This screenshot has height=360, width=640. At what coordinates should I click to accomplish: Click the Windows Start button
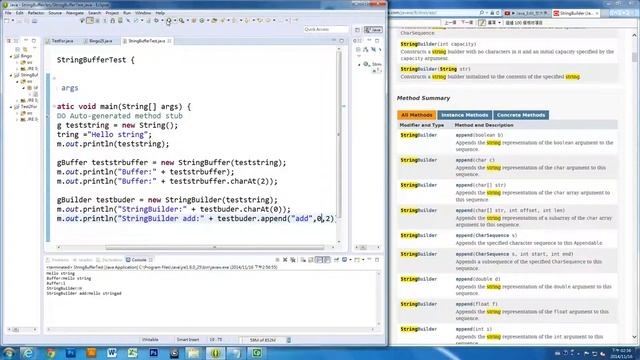[x=8, y=353]
